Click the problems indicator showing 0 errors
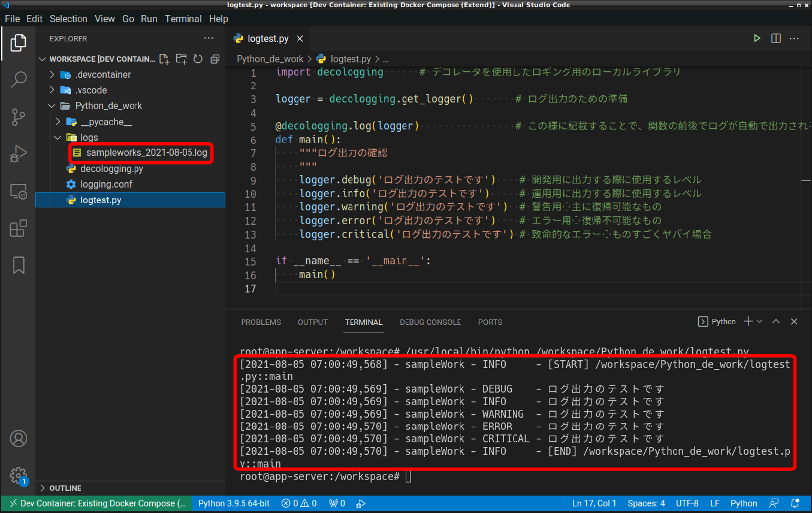 (298, 503)
